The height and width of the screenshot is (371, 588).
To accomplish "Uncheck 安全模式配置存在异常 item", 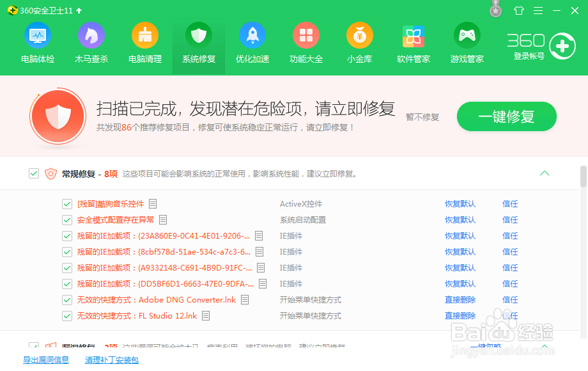I will pyautogui.click(x=66, y=219).
